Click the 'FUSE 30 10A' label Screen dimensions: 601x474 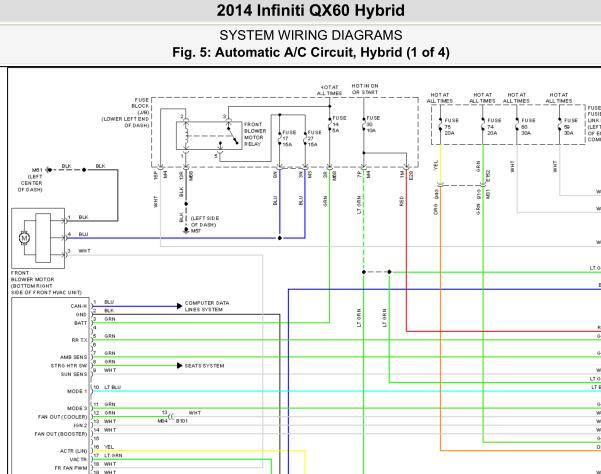coord(373,124)
